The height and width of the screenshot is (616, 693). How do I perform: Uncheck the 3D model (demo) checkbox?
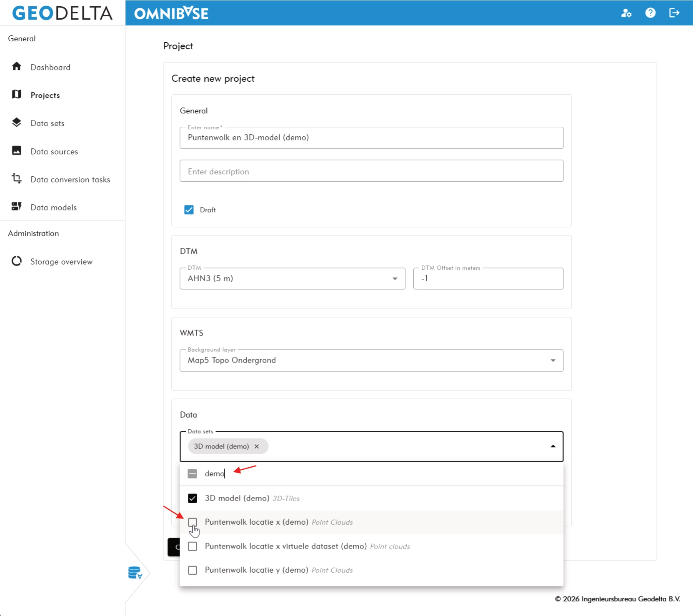193,498
